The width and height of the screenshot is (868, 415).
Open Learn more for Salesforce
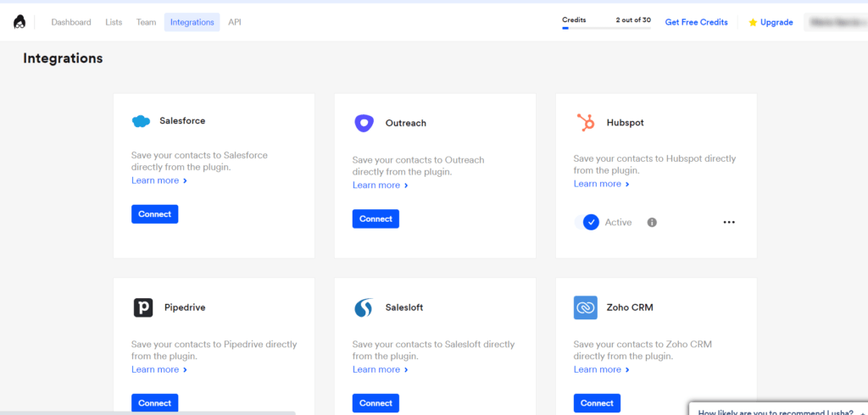tap(159, 180)
